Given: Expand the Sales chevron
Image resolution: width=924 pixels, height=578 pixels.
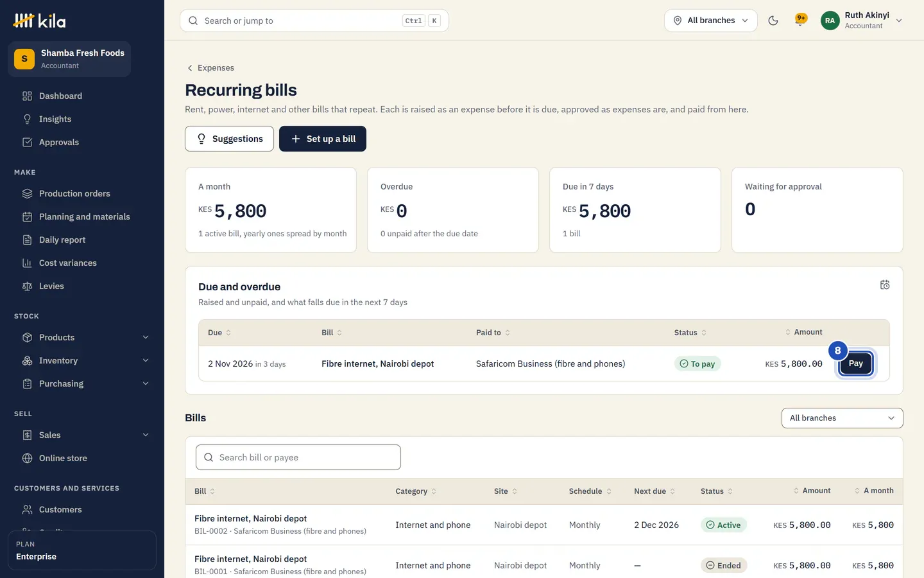Looking at the screenshot, I should [x=146, y=435].
